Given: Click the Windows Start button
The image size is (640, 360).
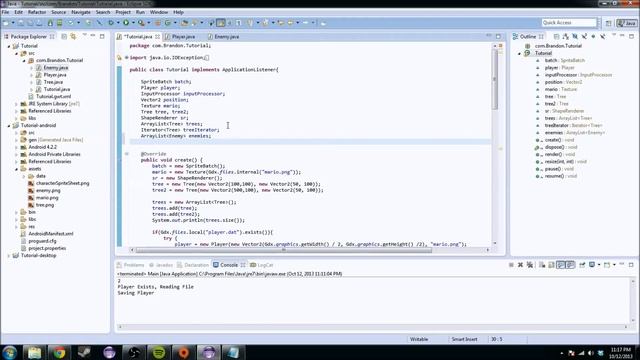Looking at the screenshot, I should pos(9,352).
